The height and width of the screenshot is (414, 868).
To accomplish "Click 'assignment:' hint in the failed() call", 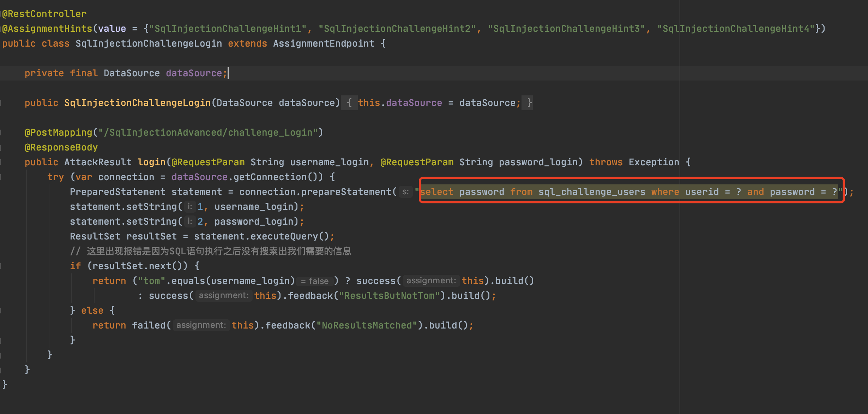I will [x=201, y=325].
